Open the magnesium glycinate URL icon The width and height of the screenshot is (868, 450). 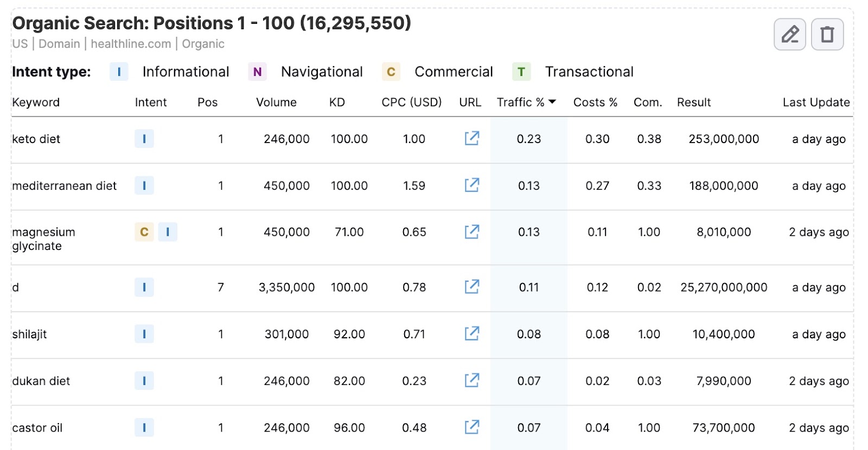(471, 232)
